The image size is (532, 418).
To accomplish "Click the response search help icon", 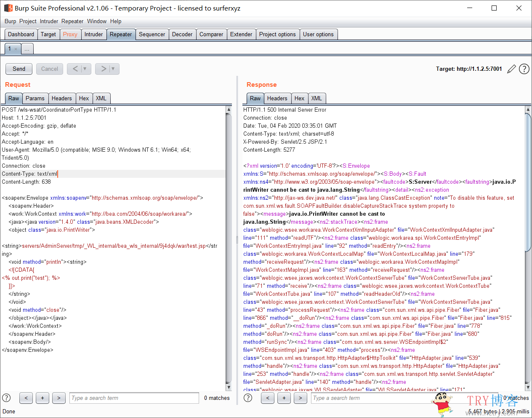I will pos(248,398).
